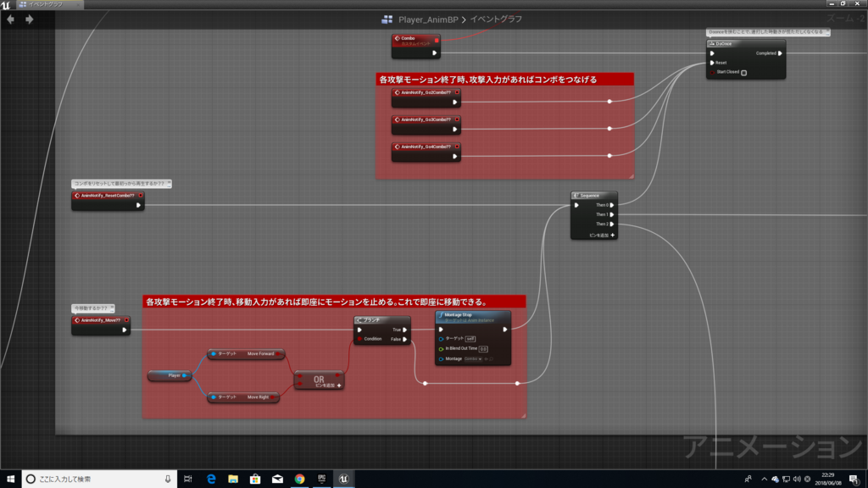Select the AnimNotify_Go3Combo node header

pos(426,119)
